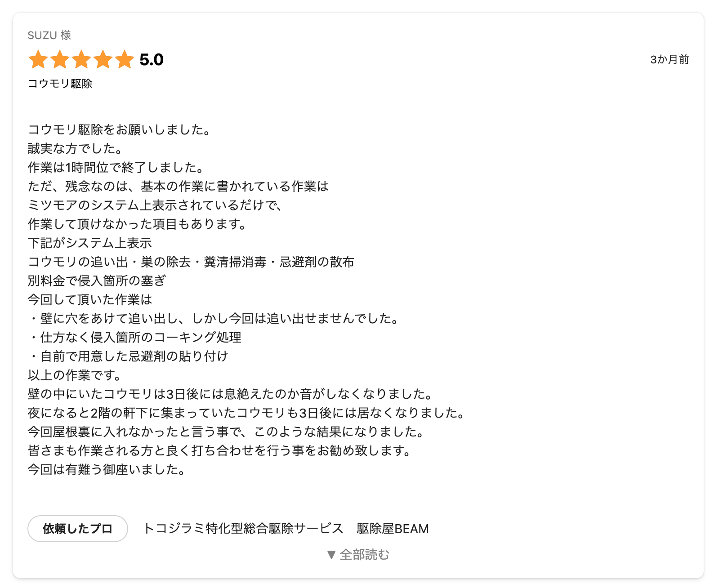This screenshot has height=588, width=714.
Task: Click the third (middle) rating star
Action: tap(81, 60)
